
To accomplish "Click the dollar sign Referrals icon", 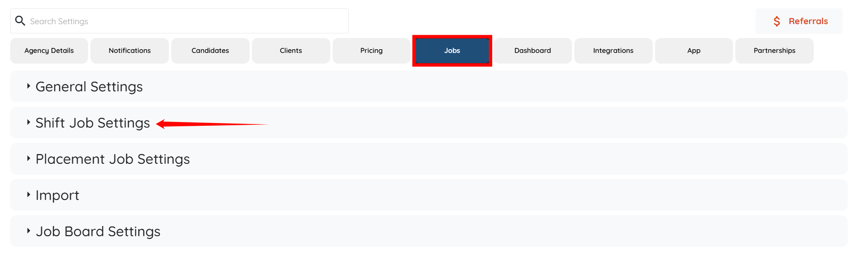I will [777, 21].
